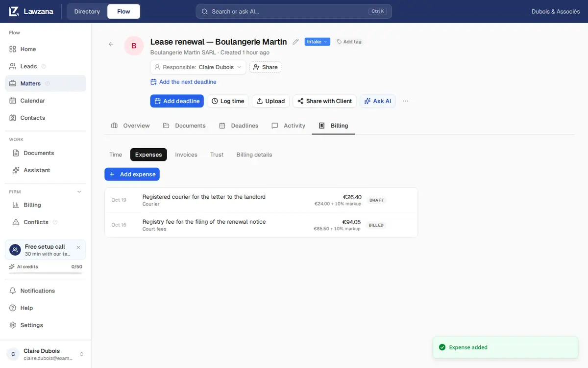
Task: Open the Registered courier expense row
Action: 261,200
